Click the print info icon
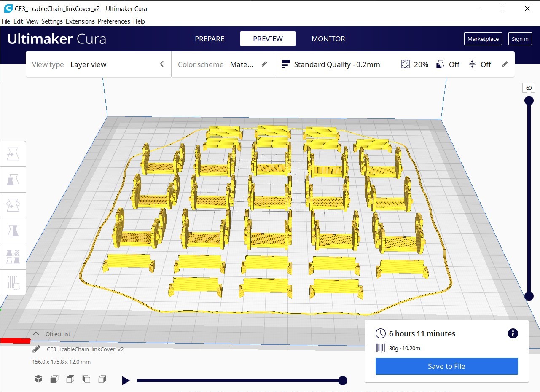This screenshot has width=540, height=392. pos(513,333)
